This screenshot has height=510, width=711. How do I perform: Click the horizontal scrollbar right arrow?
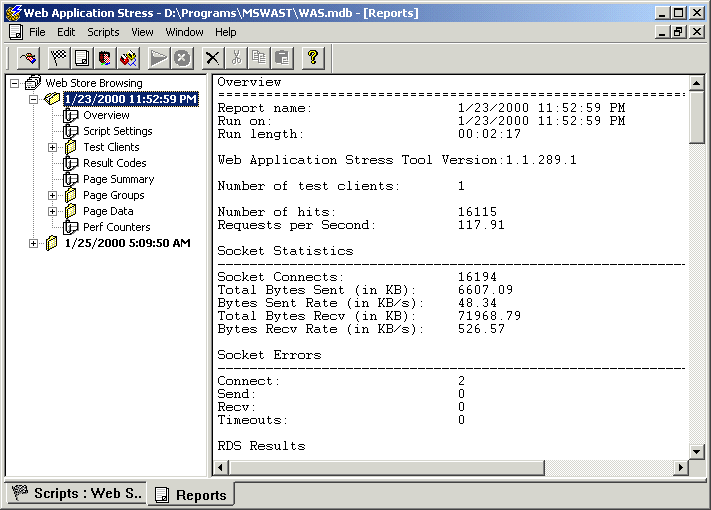tap(680, 467)
